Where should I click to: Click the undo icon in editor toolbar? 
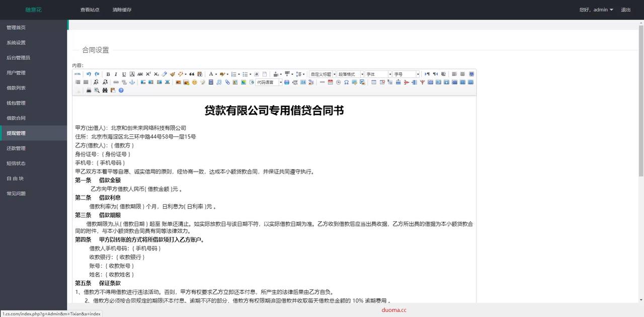point(89,74)
